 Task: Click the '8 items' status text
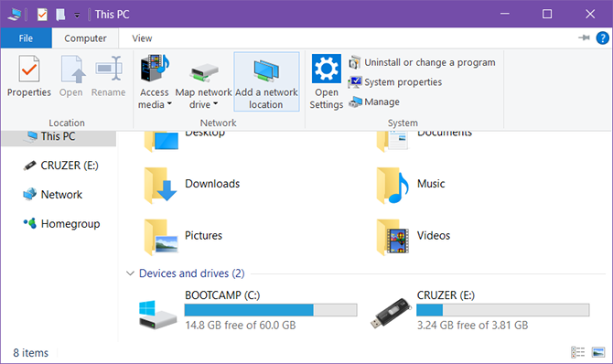click(x=31, y=353)
